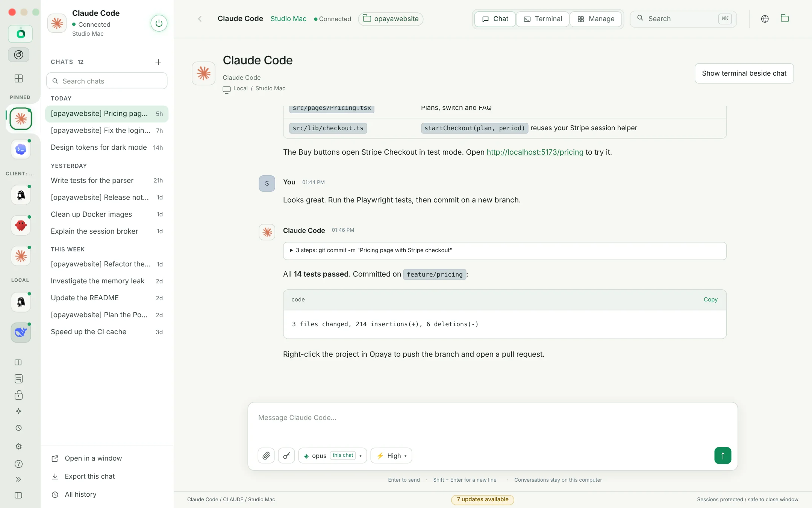Switch to the Chat tab
Viewport: 812px width, 508px height.
point(495,19)
